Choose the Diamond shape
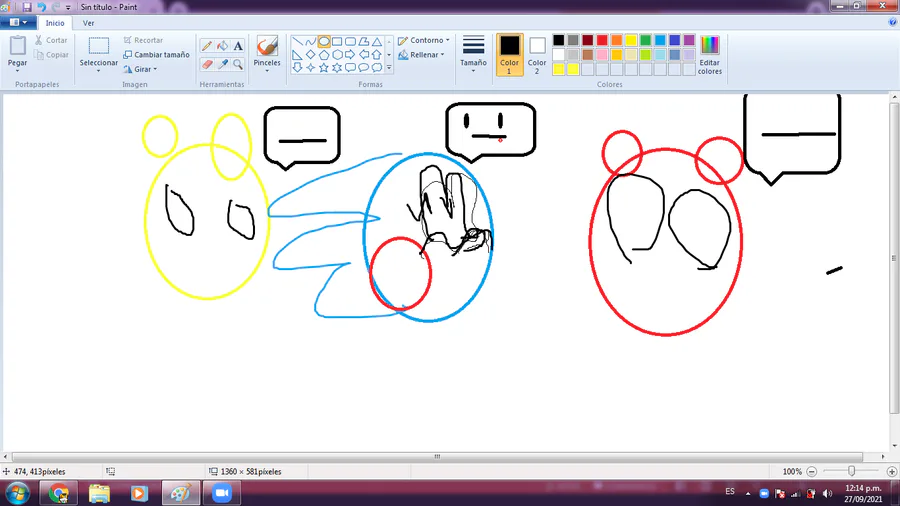The image size is (900, 506). [311, 55]
